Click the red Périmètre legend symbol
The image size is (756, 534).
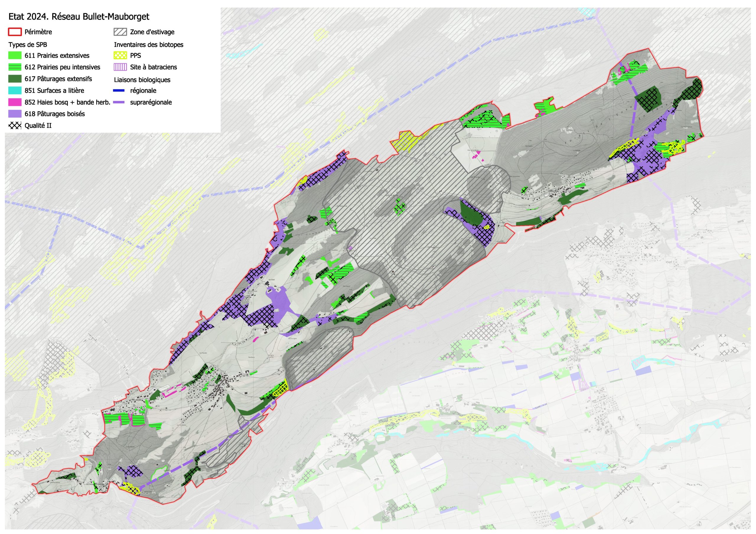[15, 32]
